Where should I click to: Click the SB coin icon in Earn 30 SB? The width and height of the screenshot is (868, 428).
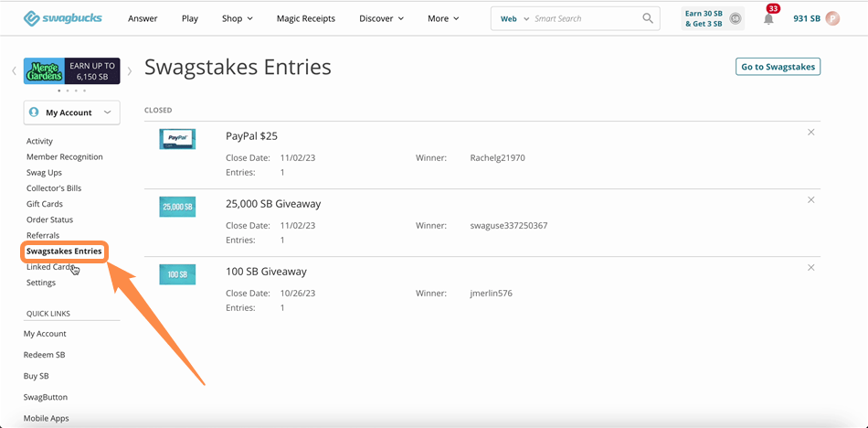click(x=736, y=19)
